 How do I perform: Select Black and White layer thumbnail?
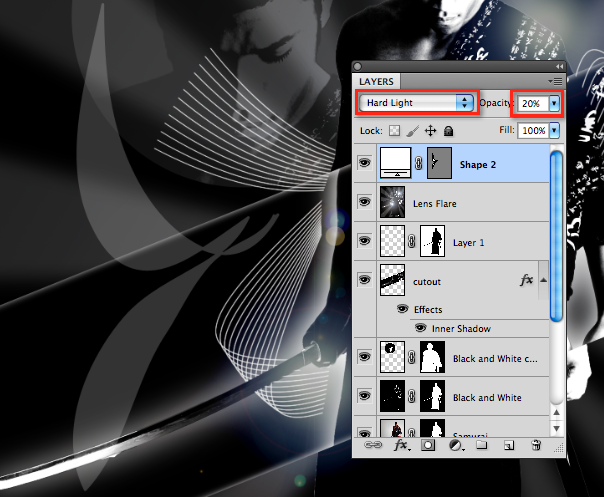393,396
